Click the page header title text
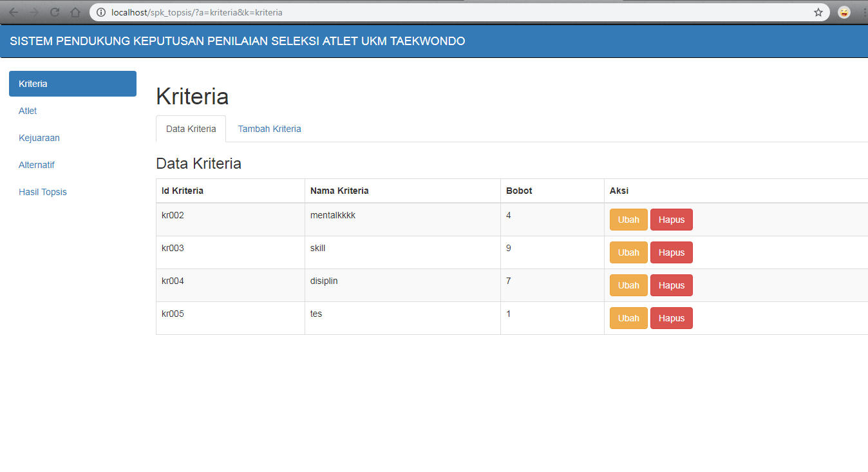 click(x=237, y=41)
